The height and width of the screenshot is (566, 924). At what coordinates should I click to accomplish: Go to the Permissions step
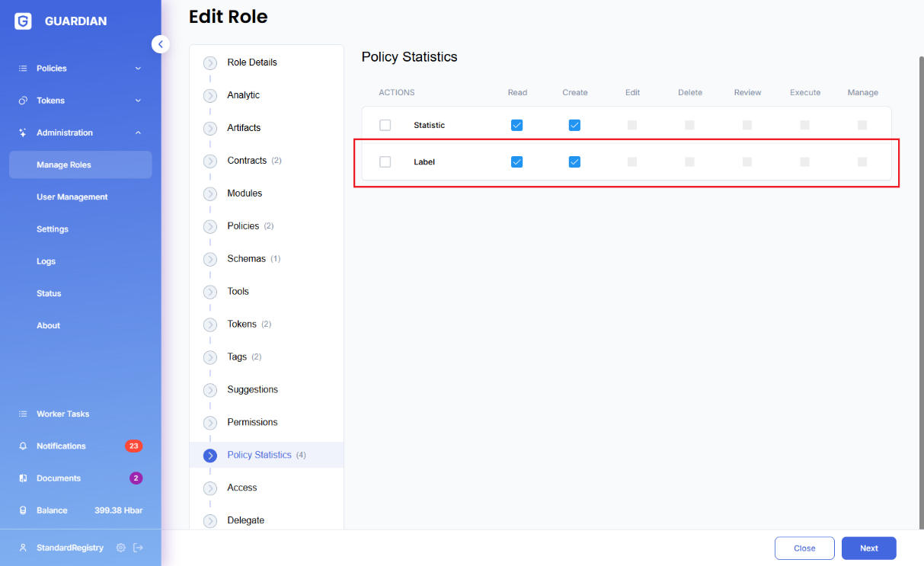point(252,422)
